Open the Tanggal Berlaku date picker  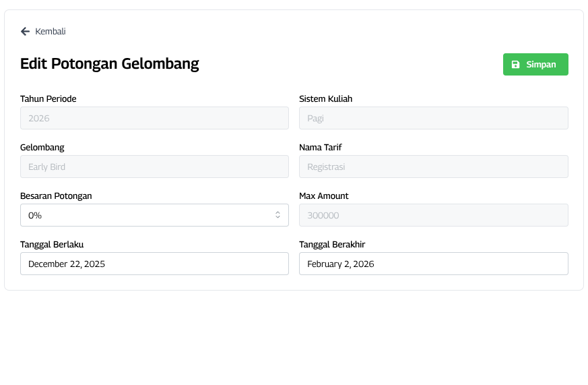pos(154,264)
